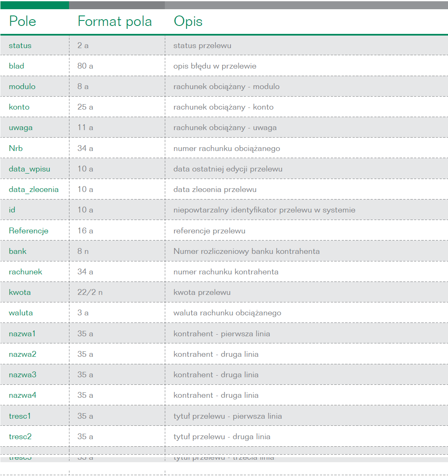Select the status field name

(20, 46)
